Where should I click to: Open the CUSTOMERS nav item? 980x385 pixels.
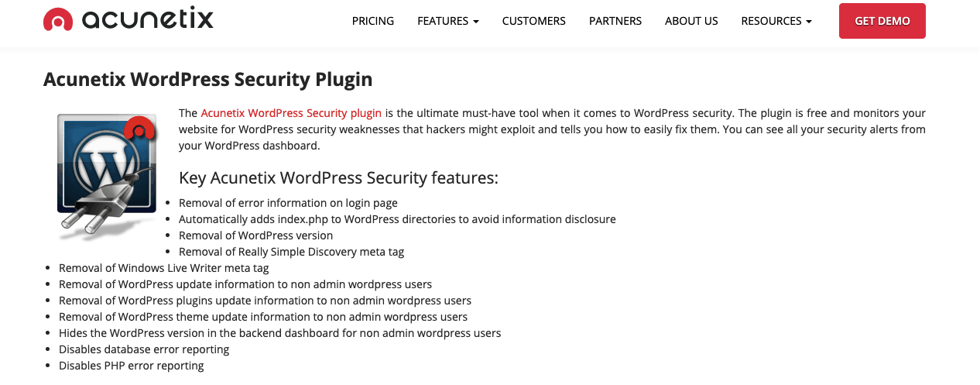pos(533,21)
